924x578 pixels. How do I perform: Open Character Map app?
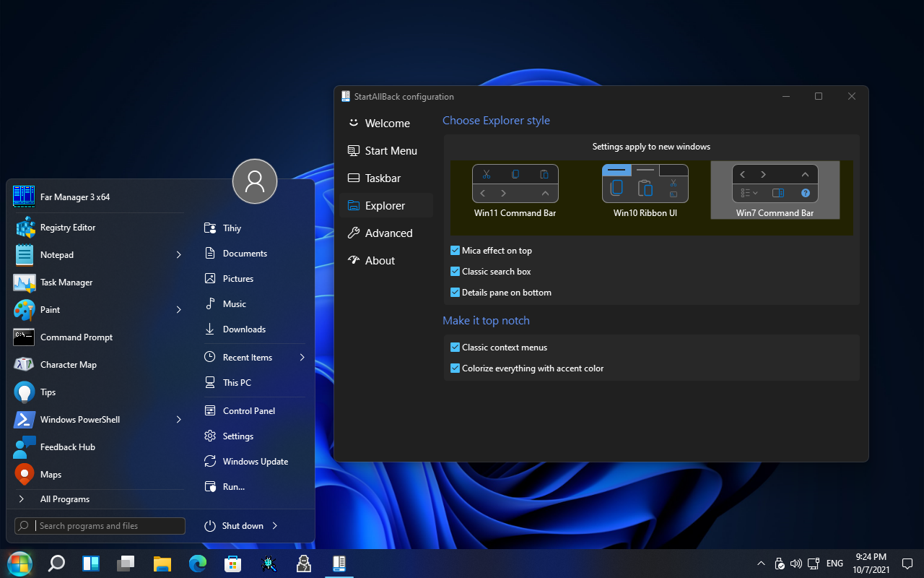68,365
